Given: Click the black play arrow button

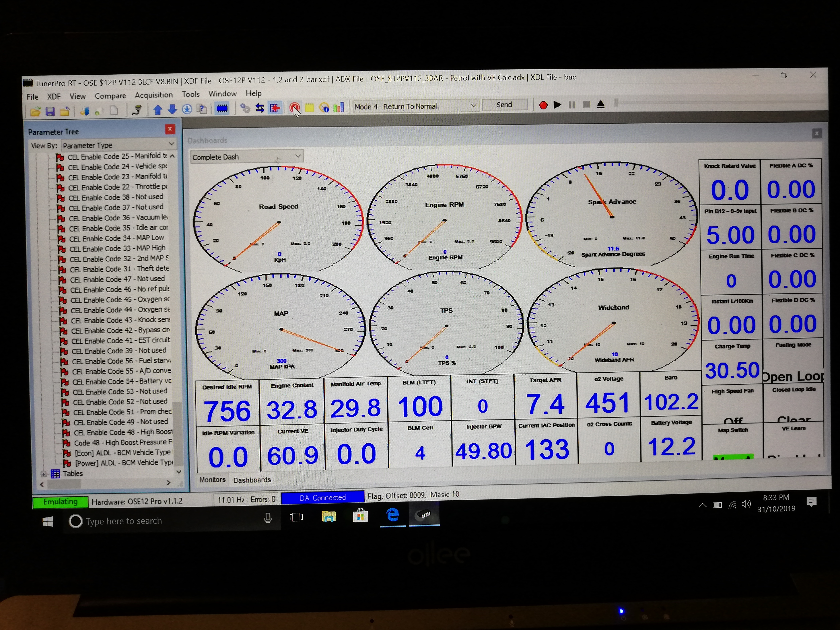Looking at the screenshot, I should [x=557, y=105].
